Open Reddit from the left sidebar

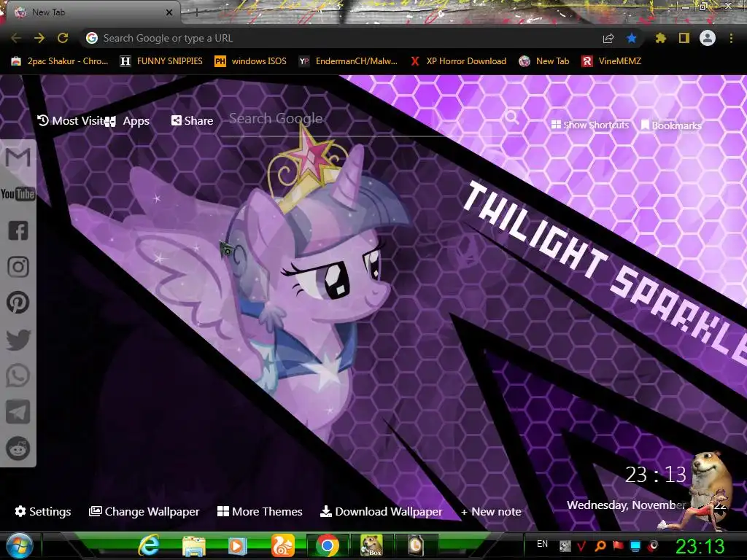point(18,448)
